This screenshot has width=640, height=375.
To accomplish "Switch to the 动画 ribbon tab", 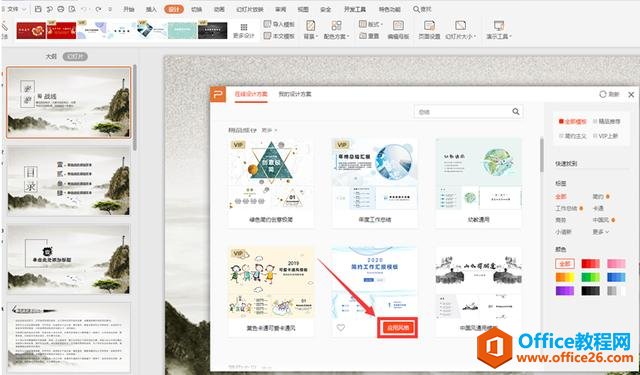I will coord(219,9).
